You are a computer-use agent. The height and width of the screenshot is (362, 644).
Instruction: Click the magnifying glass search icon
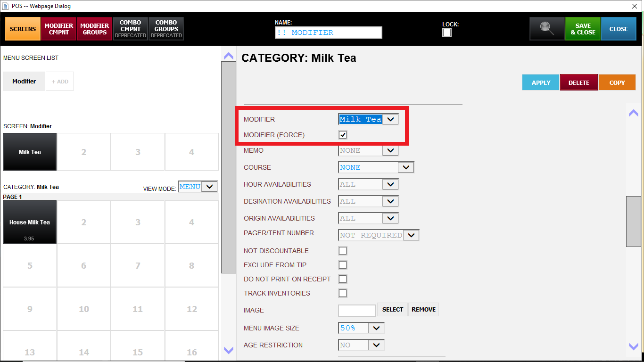[547, 29]
